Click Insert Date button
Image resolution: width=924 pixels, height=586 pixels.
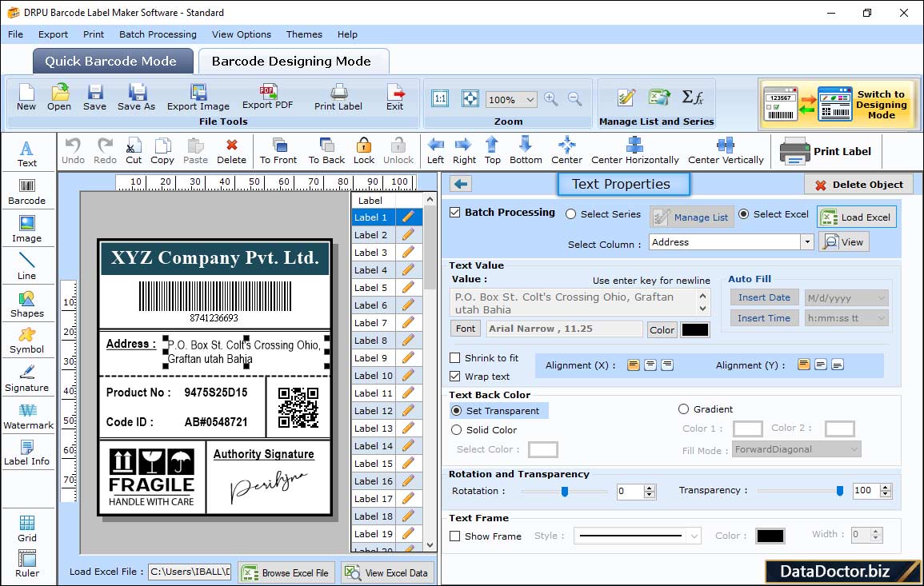click(x=764, y=297)
